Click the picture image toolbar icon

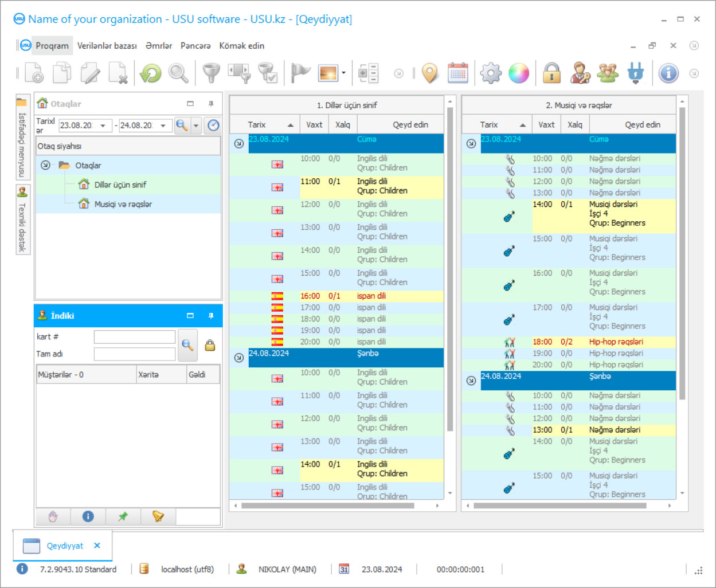328,73
